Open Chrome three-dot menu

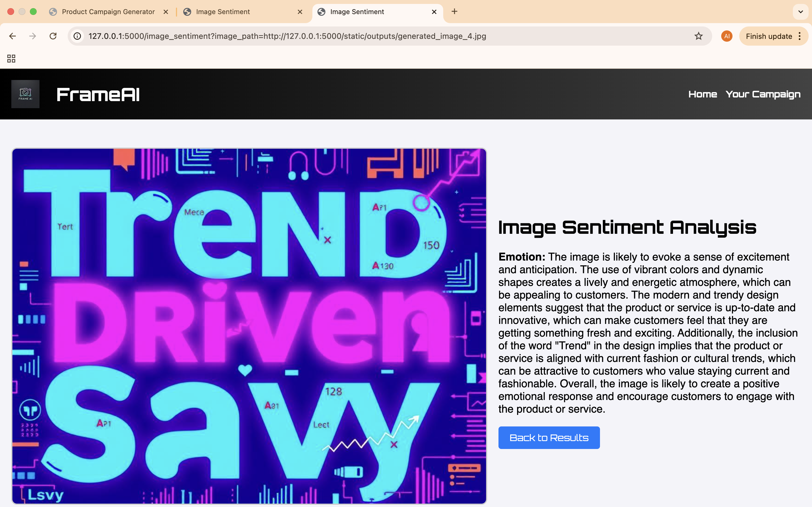coord(800,36)
